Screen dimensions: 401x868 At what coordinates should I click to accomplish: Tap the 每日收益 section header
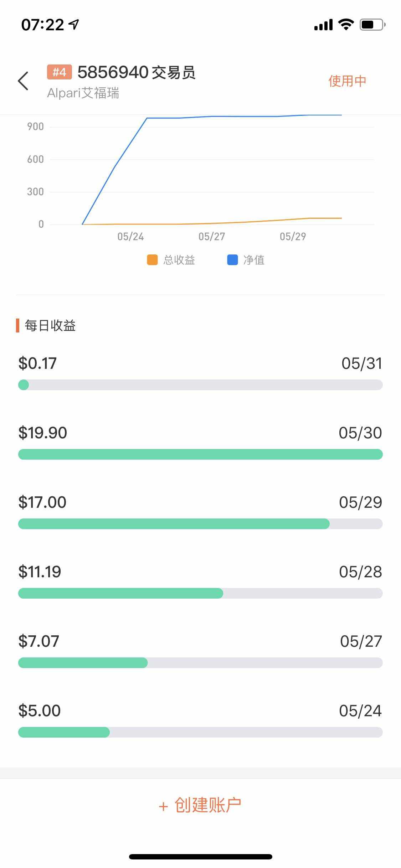coord(50,325)
